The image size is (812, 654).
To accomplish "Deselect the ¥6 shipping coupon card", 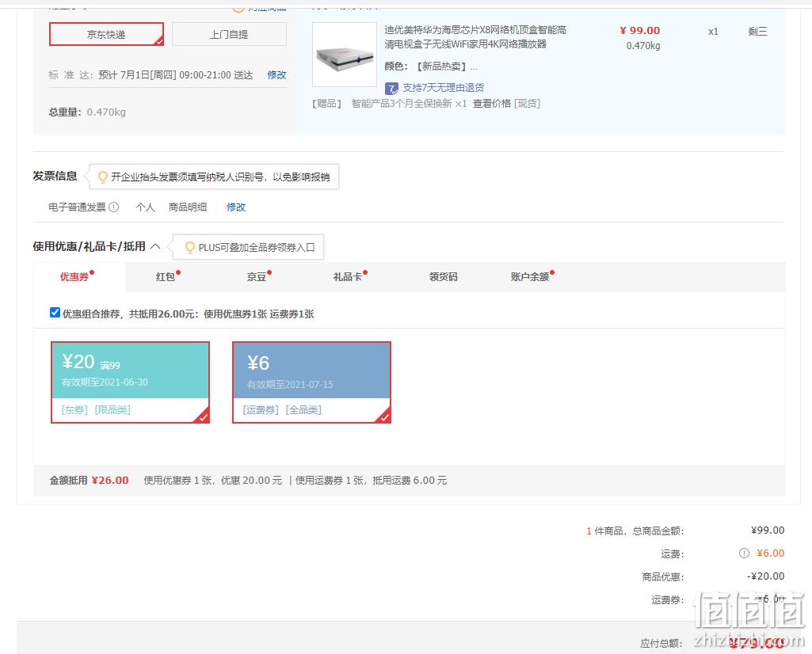I will [x=311, y=382].
